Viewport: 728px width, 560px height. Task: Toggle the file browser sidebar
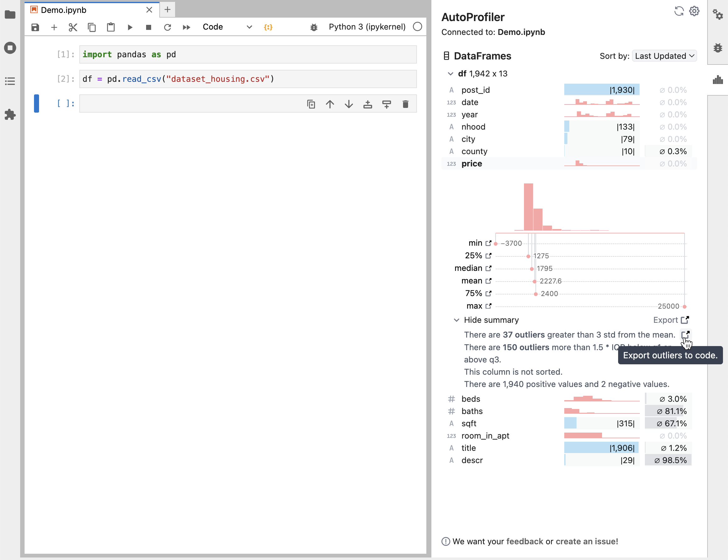click(x=10, y=15)
